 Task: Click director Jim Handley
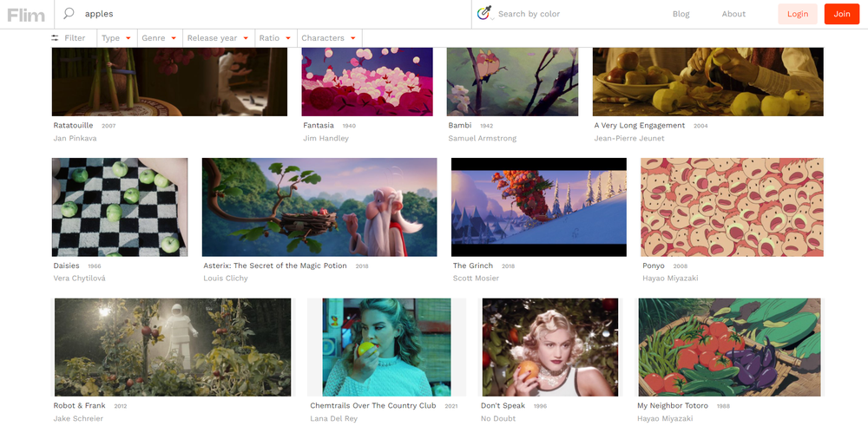(325, 138)
